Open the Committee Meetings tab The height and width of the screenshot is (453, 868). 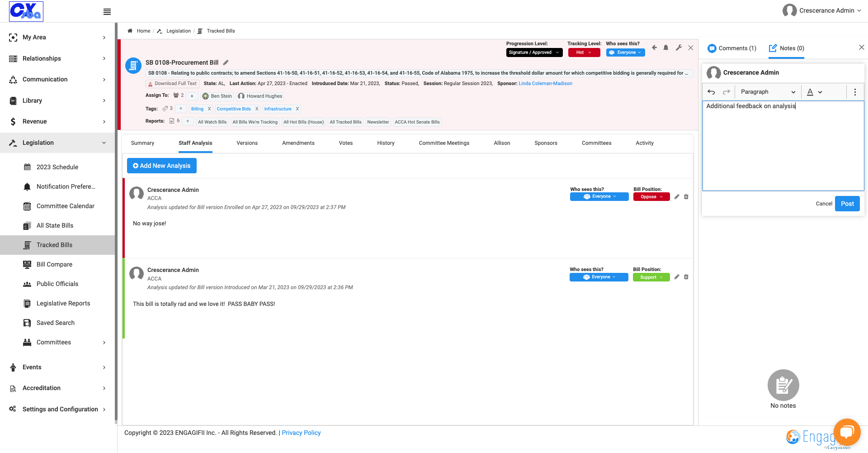[444, 143]
